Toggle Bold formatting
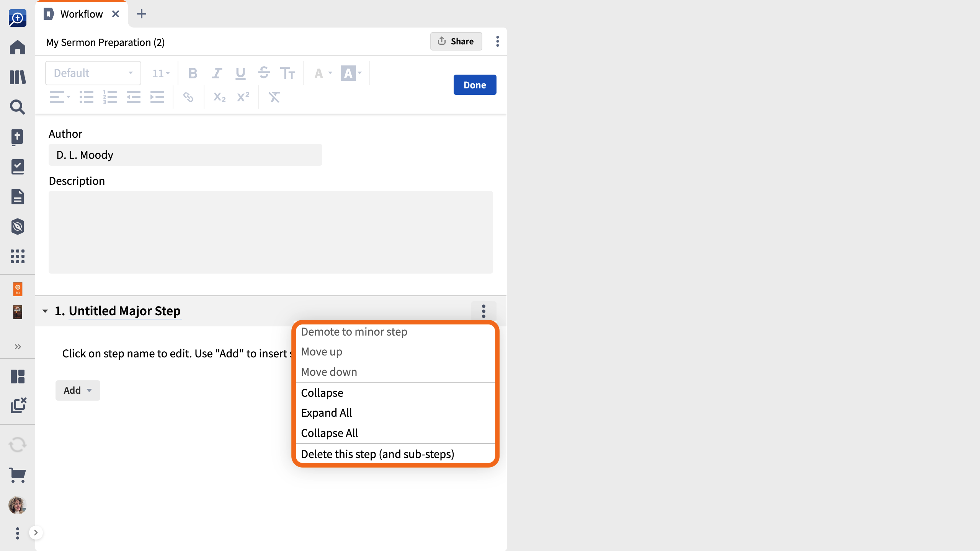This screenshot has width=980, height=551. [x=193, y=73]
